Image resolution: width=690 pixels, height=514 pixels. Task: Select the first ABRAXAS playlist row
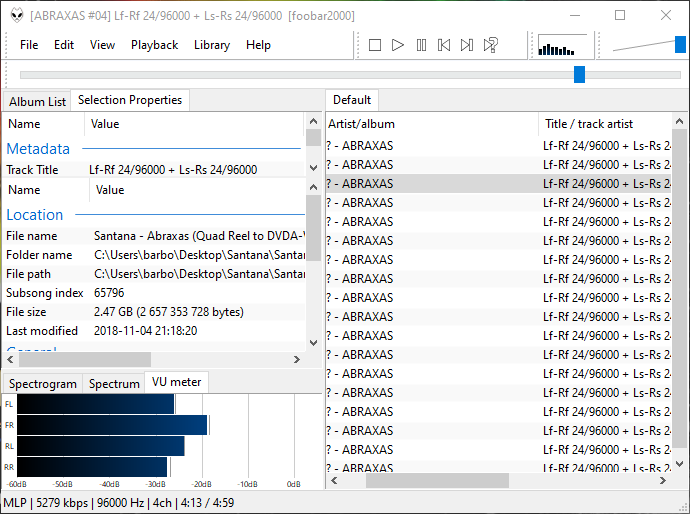pos(499,146)
